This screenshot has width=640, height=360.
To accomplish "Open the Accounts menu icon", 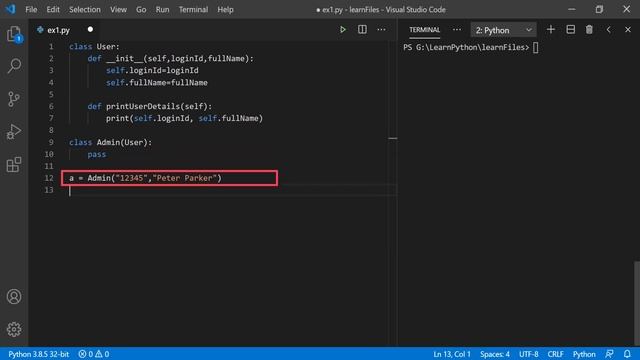I will point(14,296).
